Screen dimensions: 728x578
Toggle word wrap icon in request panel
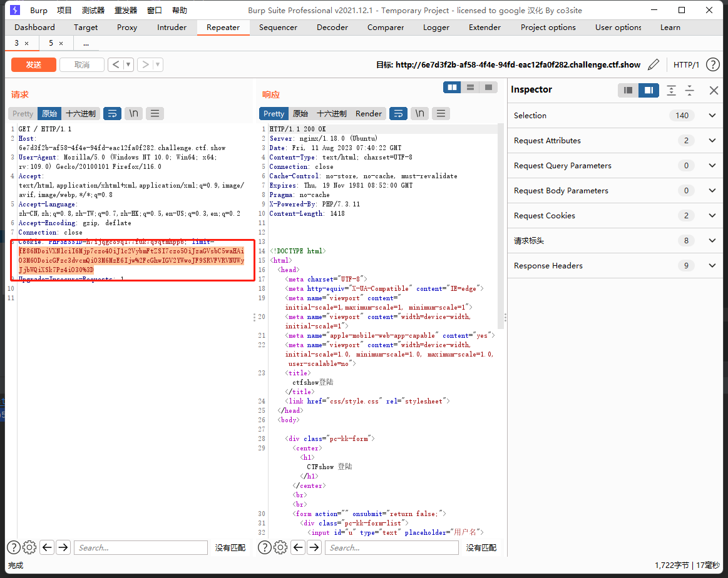(112, 114)
